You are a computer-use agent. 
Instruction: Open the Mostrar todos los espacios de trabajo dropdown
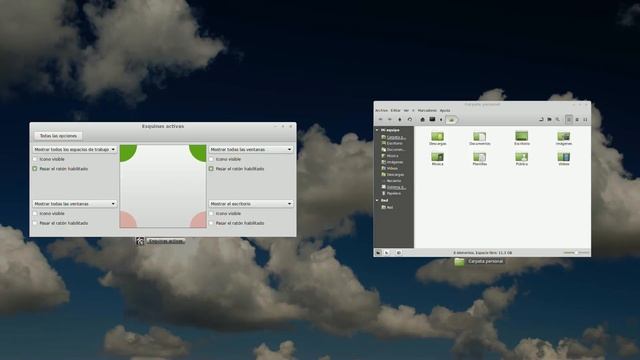point(75,149)
